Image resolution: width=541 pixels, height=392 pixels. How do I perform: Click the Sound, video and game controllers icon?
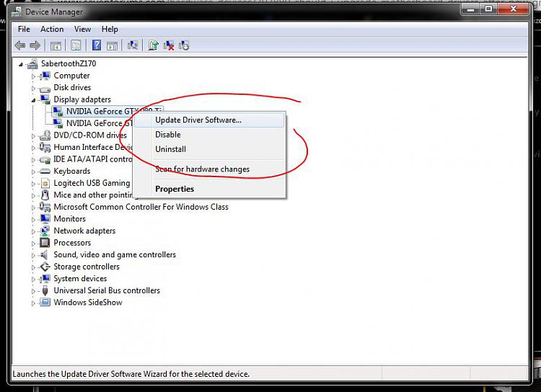point(44,255)
